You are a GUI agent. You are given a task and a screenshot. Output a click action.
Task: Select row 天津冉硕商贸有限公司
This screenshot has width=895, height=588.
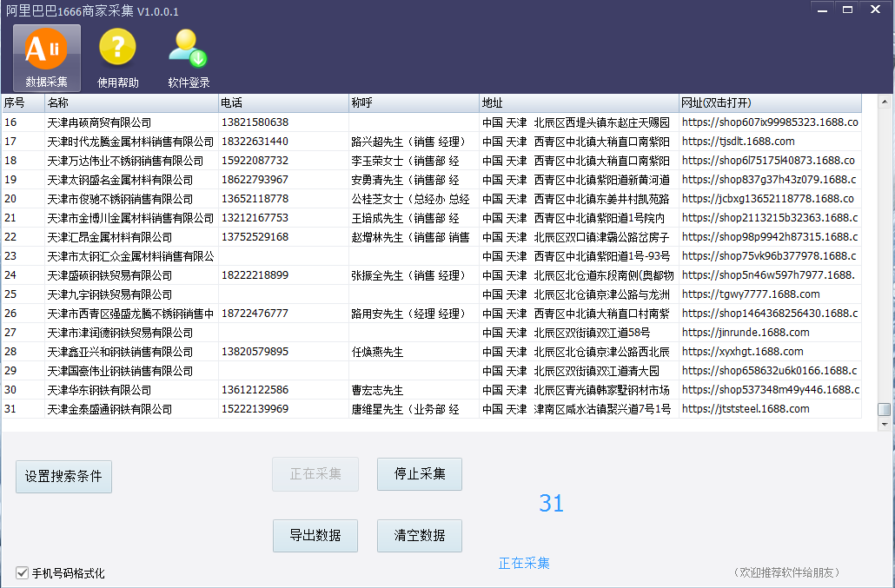tap(432, 122)
